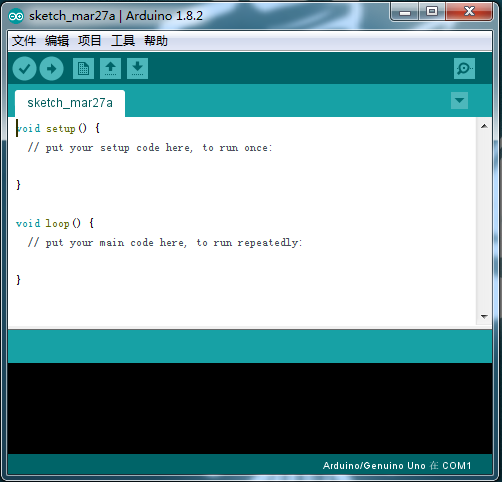This screenshot has height=482, width=502.
Task: Click the editor scrollbar up arrow
Action: click(484, 126)
